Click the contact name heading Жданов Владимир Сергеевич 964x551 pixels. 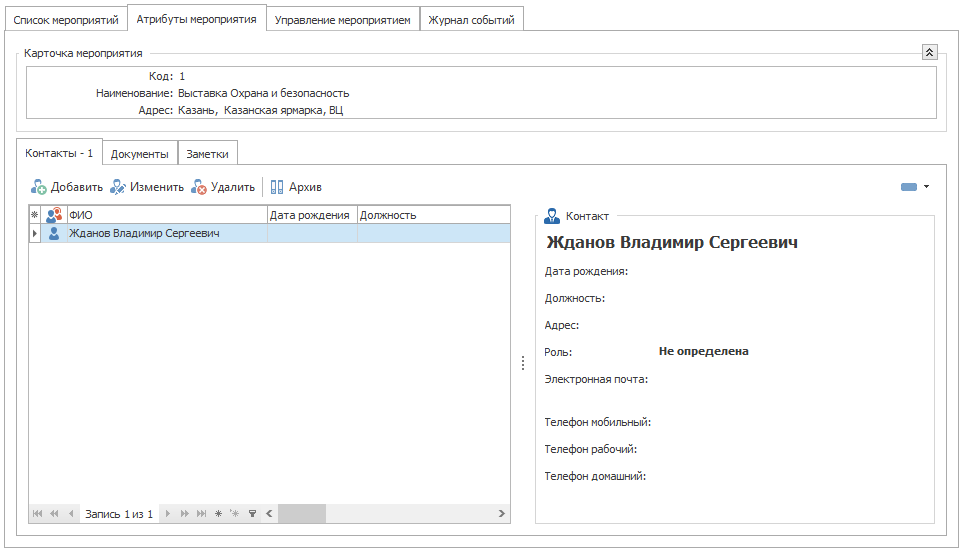coord(672,242)
